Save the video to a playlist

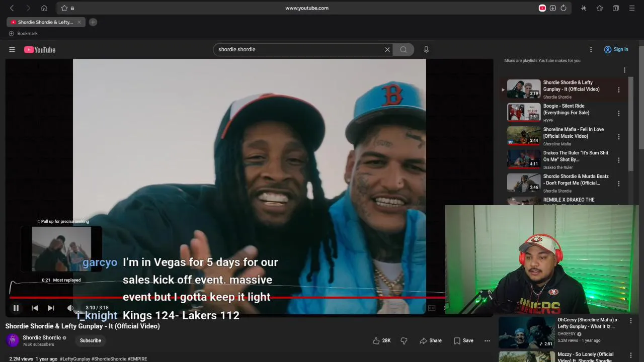point(463,340)
